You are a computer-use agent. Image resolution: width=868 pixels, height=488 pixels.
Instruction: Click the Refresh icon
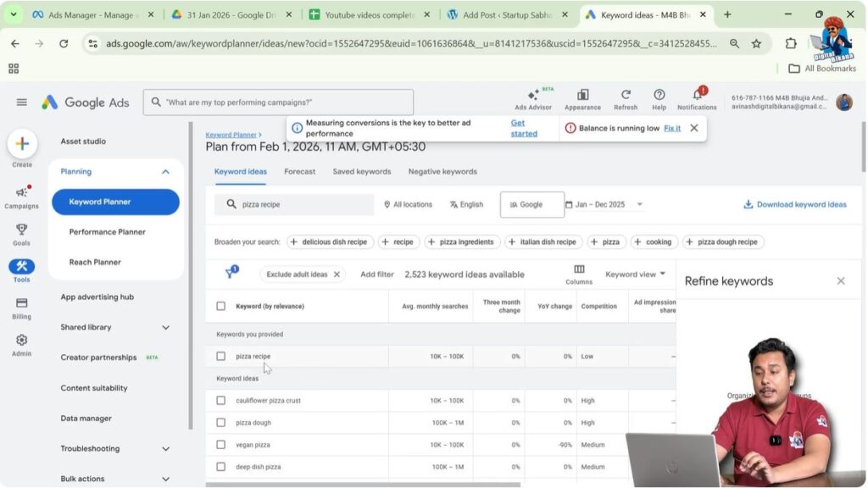coord(626,97)
